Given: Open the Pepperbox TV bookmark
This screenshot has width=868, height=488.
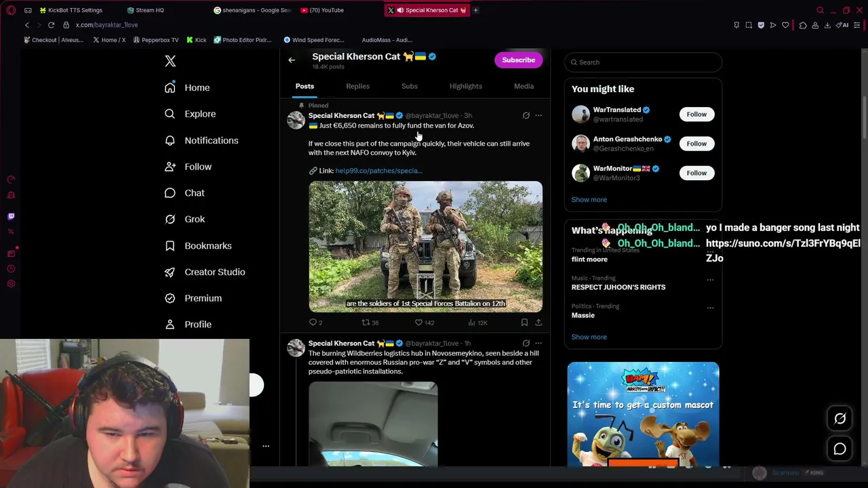Looking at the screenshot, I should click(x=156, y=40).
